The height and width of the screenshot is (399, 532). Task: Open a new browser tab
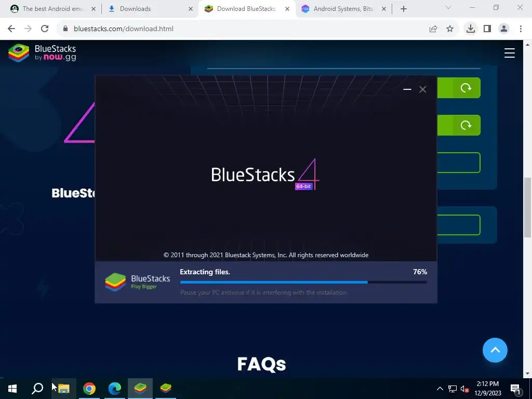coord(403,9)
